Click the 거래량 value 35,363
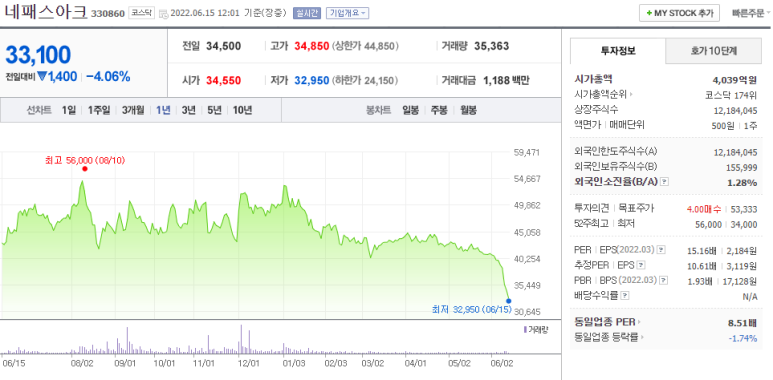Screen dimensions: 773x380 point(492,46)
